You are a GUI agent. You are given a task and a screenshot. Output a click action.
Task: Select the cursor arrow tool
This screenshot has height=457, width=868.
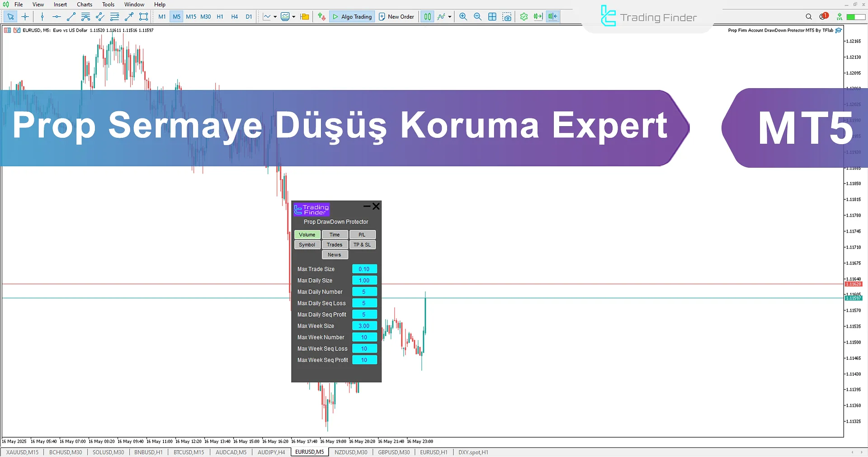(x=10, y=17)
